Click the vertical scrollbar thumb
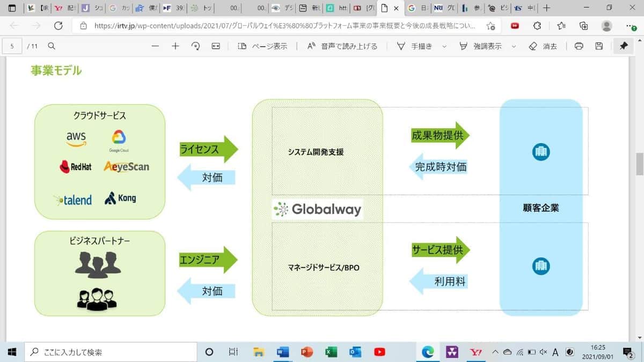 639,164
